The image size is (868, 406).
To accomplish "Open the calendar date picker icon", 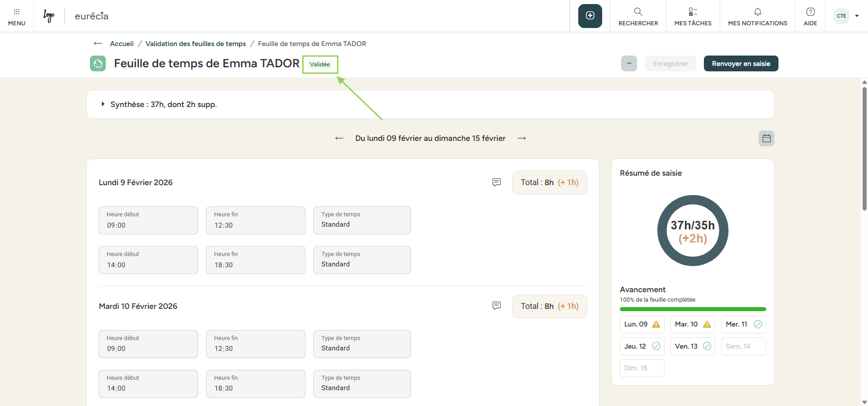I will (x=766, y=138).
